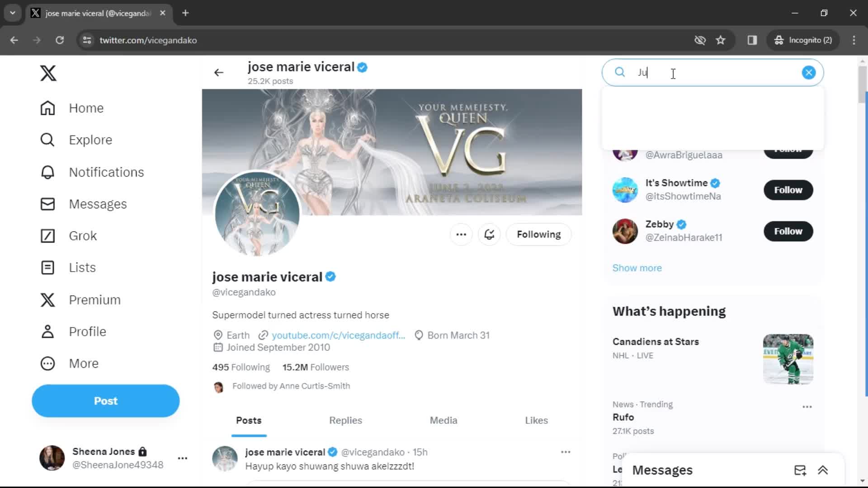This screenshot has height=488, width=868.
Task: Click the X (Twitter) home icon
Action: pyautogui.click(x=47, y=73)
